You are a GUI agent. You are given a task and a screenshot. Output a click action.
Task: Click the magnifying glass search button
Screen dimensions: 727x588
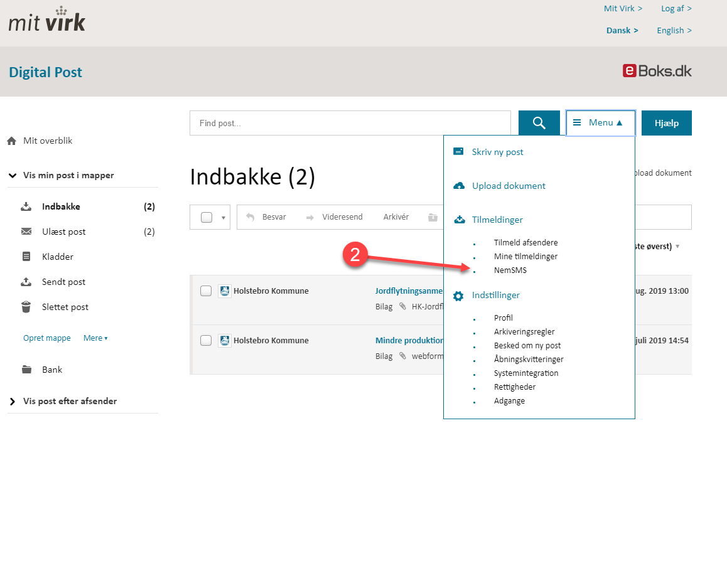click(539, 123)
